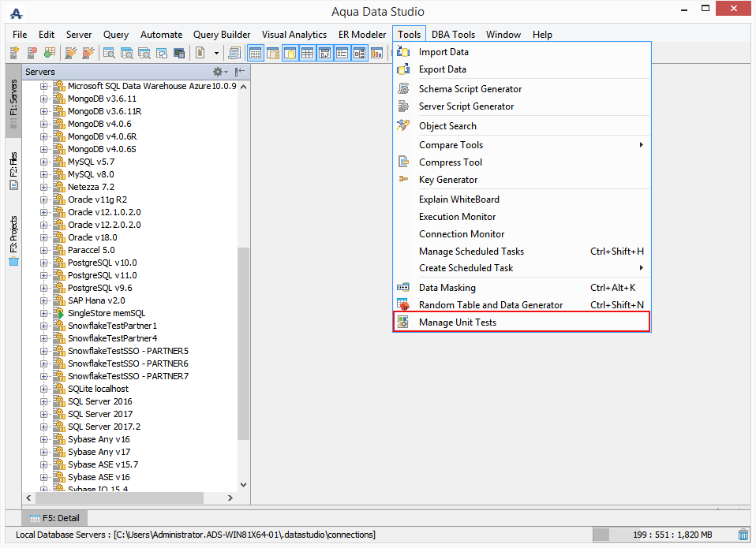
Task: Toggle the chart view toolbar button
Action: (377, 53)
